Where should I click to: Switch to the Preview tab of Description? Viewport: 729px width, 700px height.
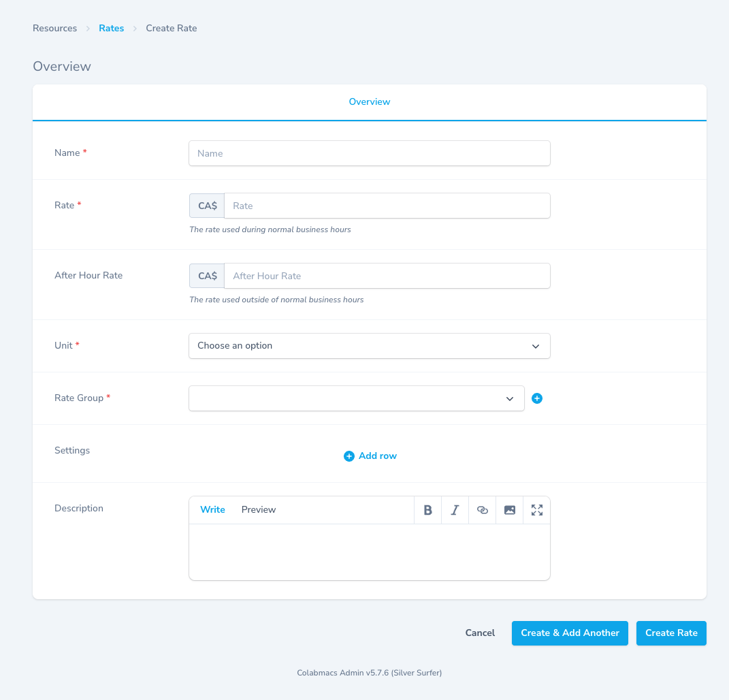coord(259,509)
